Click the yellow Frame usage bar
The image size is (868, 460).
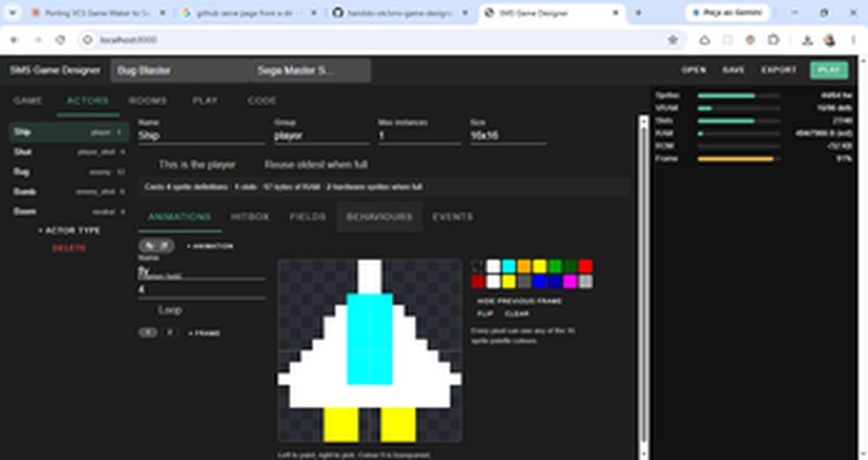point(736,158)
